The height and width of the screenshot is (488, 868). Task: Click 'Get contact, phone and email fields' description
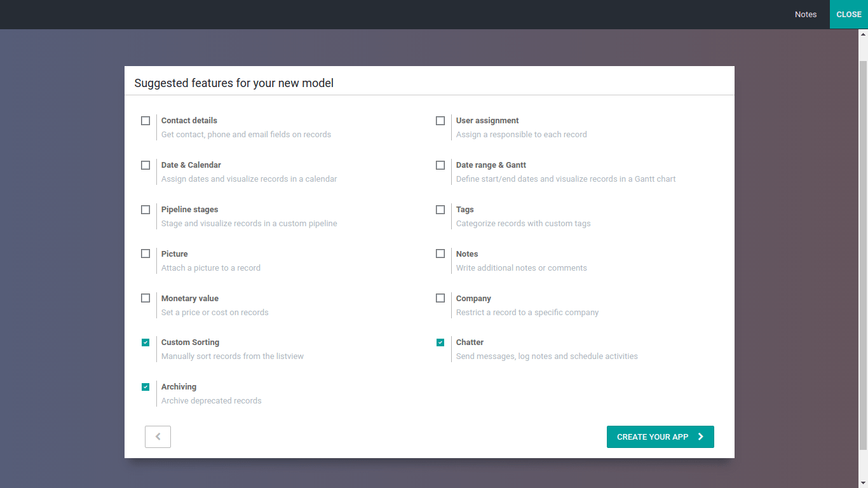click(x=246, y=135)
